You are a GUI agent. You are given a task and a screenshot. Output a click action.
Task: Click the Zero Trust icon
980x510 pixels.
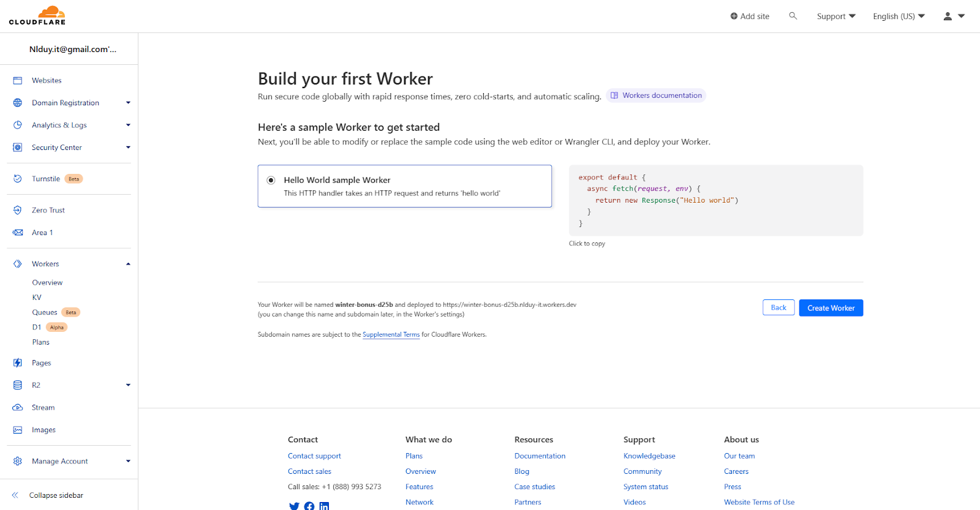point(18,210)
